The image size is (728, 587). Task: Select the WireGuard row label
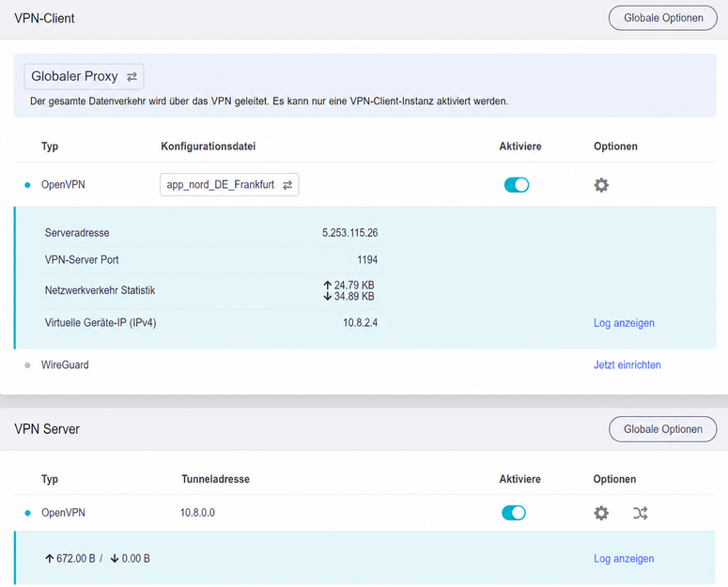click(x=65, y=364)
